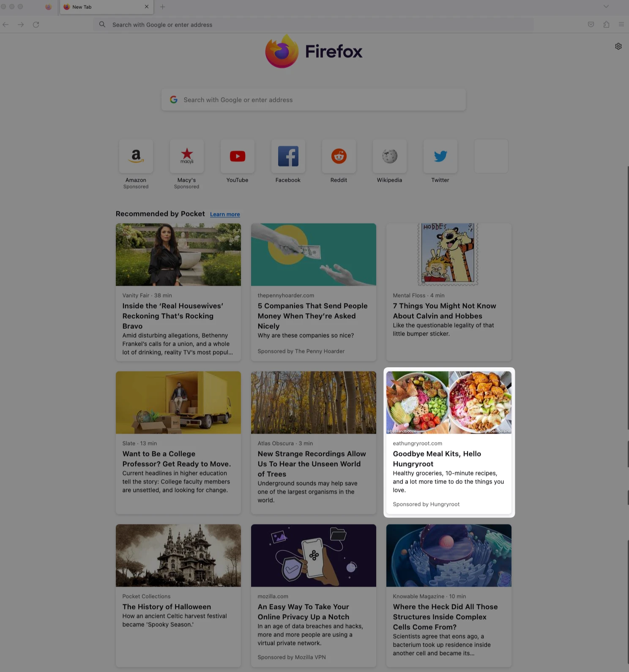
Task: Reload the current page
Action: point(36,25)
